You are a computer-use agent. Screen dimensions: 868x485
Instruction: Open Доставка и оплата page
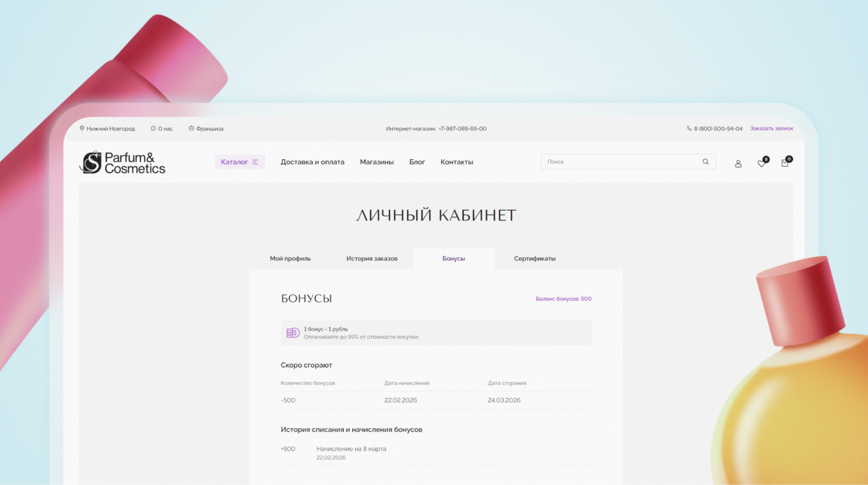tap(312, 162)
